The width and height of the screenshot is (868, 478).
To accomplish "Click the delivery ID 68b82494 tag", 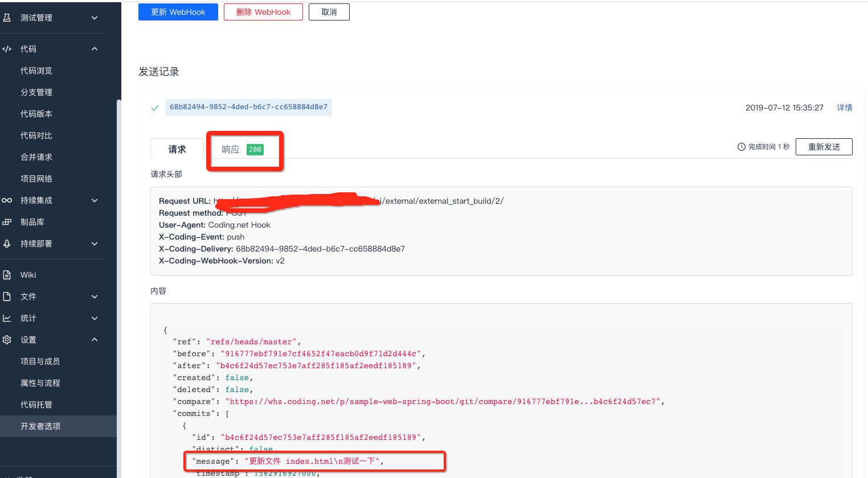I will 248,107.
